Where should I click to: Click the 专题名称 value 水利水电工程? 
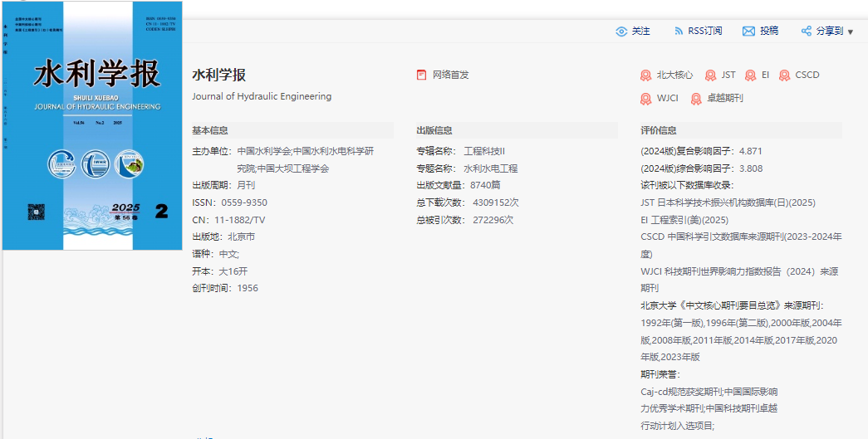pos(490,168)
